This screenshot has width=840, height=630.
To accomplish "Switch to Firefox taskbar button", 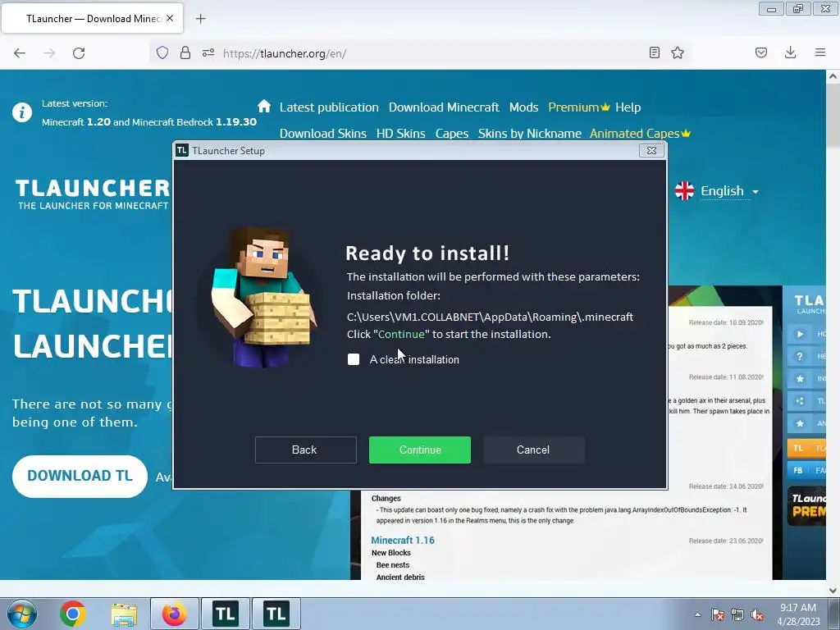I will (x=175, y=614).
